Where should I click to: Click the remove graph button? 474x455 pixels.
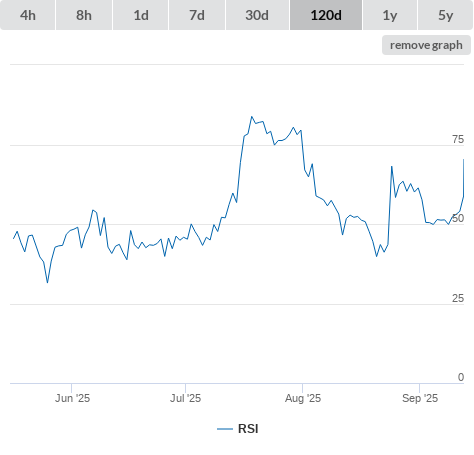click(426, 45)
